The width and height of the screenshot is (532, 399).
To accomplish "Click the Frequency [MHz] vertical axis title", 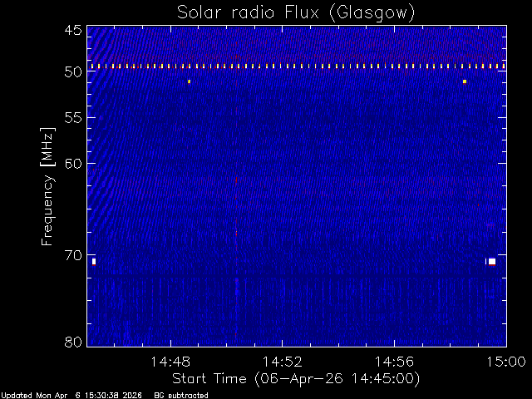I will coord(47,186).
